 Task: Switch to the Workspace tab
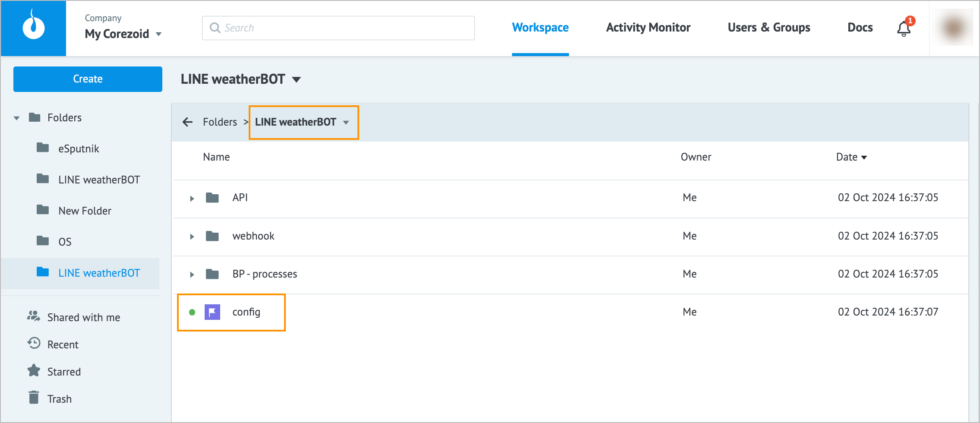tap(540, 28)
